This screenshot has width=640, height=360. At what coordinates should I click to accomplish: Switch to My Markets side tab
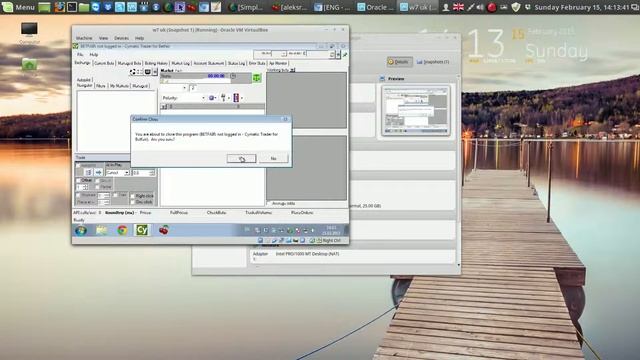(119, 86)
